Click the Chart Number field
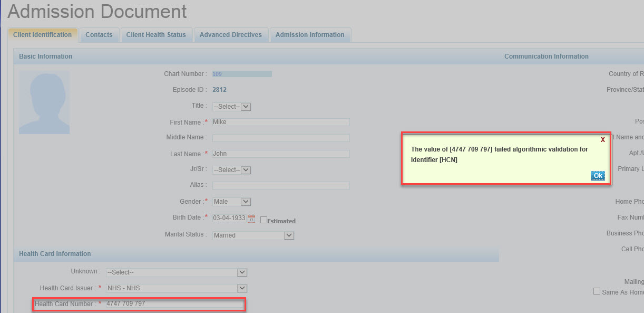The height and width of the screenshot is (313, 644). point(242,74)
